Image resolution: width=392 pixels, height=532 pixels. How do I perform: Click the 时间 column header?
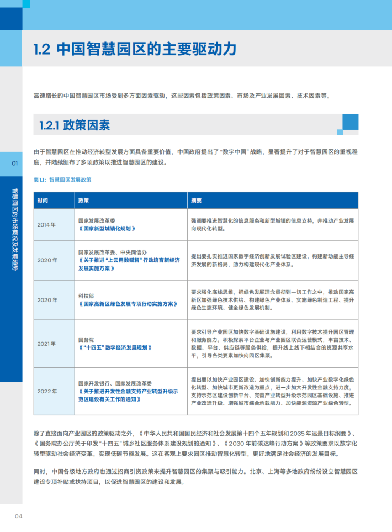point(43,201)
